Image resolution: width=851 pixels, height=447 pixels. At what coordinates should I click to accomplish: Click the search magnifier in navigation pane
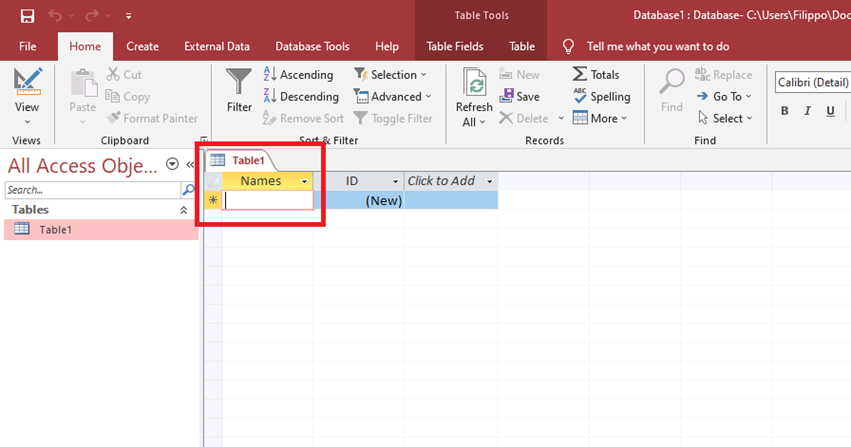click(188, 190)
